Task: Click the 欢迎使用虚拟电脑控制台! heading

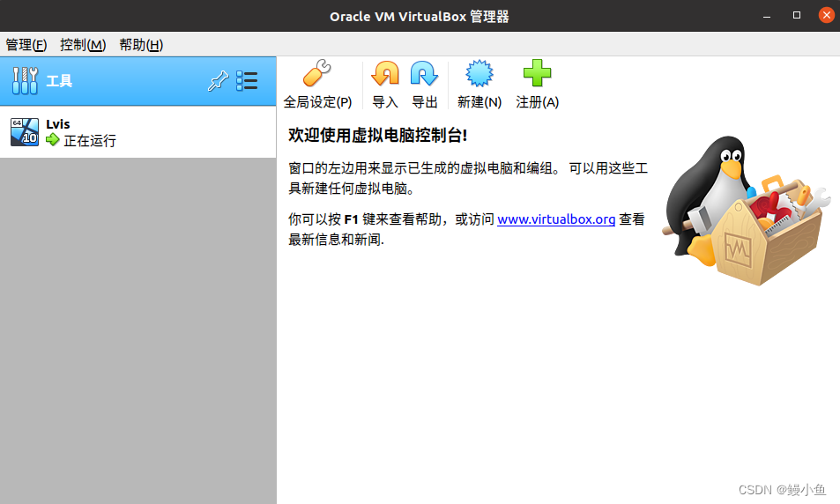Action: click(x=377, y=135)
